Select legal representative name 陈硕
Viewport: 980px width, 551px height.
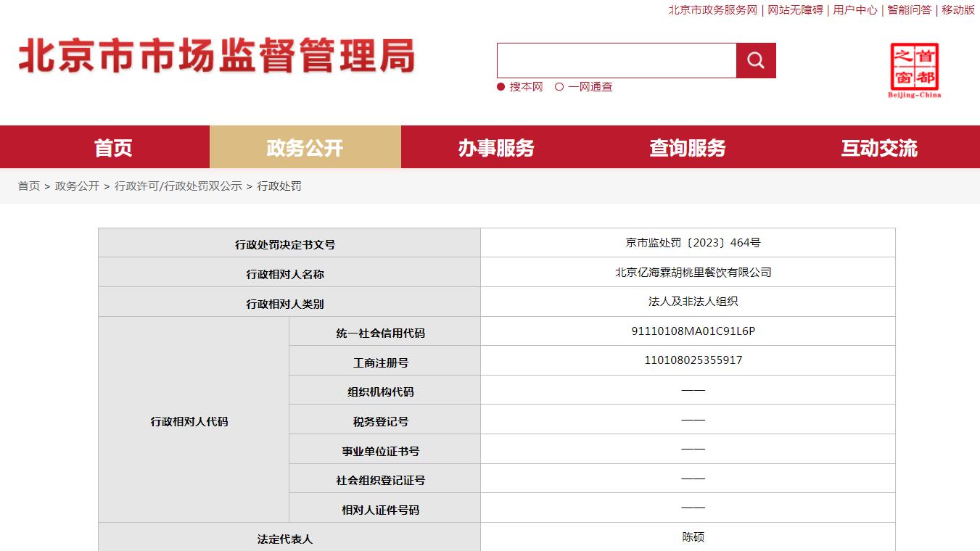click(693, 537)
